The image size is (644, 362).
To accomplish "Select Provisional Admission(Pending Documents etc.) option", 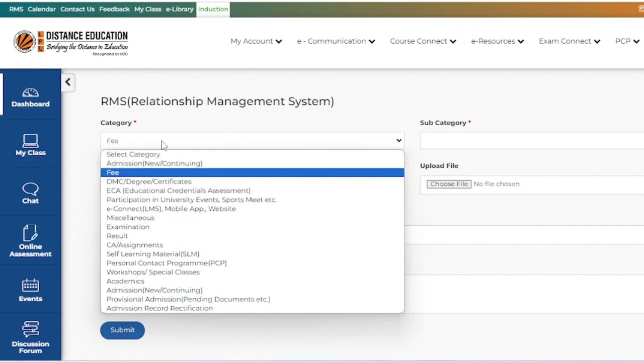I will 252,299.
